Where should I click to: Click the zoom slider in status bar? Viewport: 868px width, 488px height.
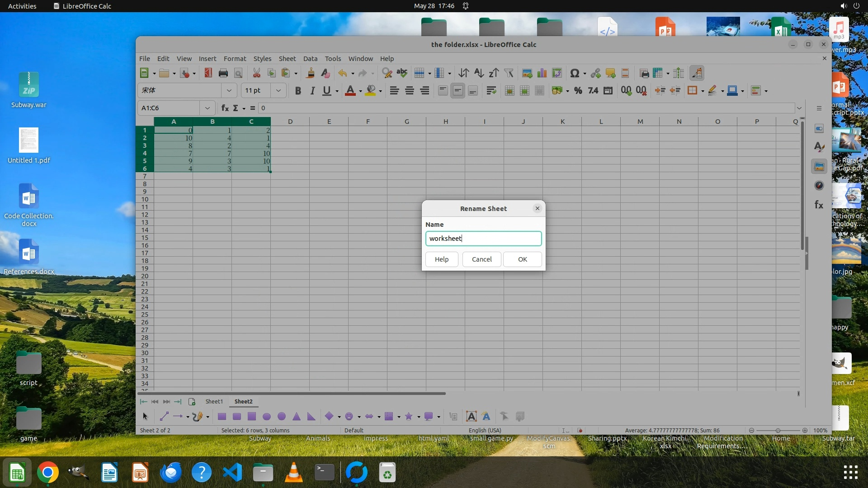[778, 431]
